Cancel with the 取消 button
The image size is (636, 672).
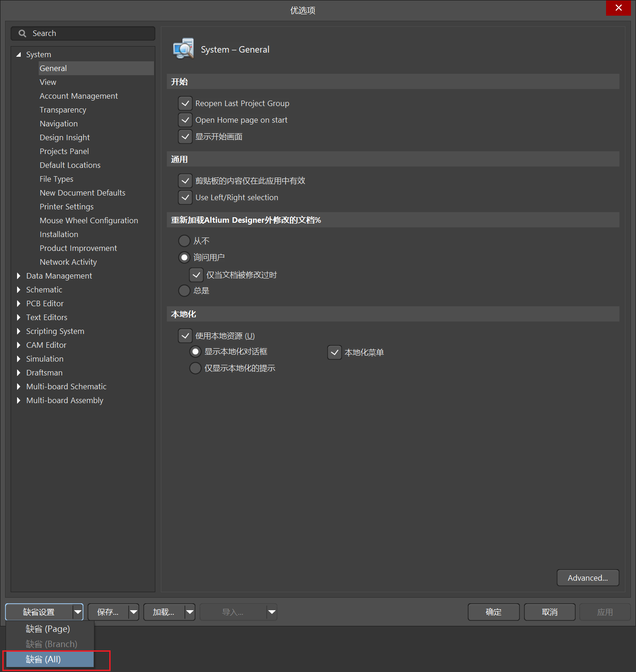pos(550,612)
